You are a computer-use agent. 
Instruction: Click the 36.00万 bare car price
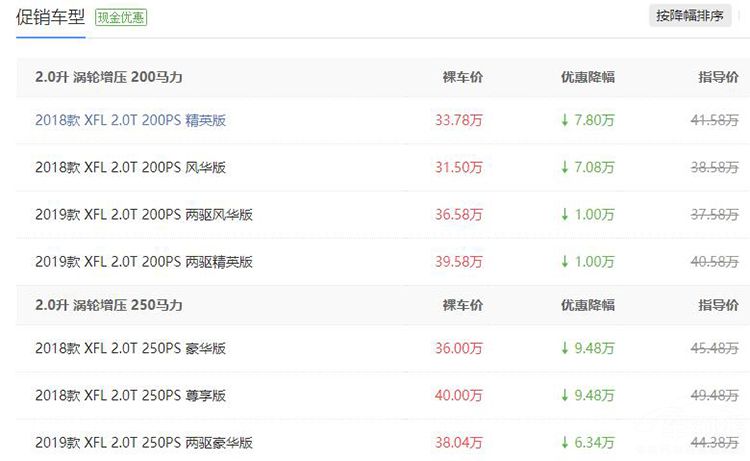(x=459, y=348)
